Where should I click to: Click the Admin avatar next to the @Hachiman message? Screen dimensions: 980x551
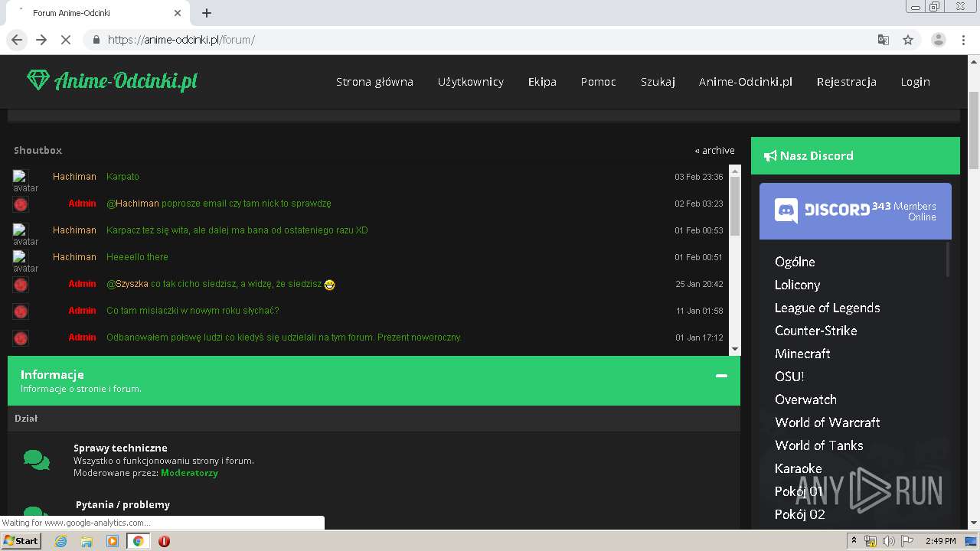21,204
